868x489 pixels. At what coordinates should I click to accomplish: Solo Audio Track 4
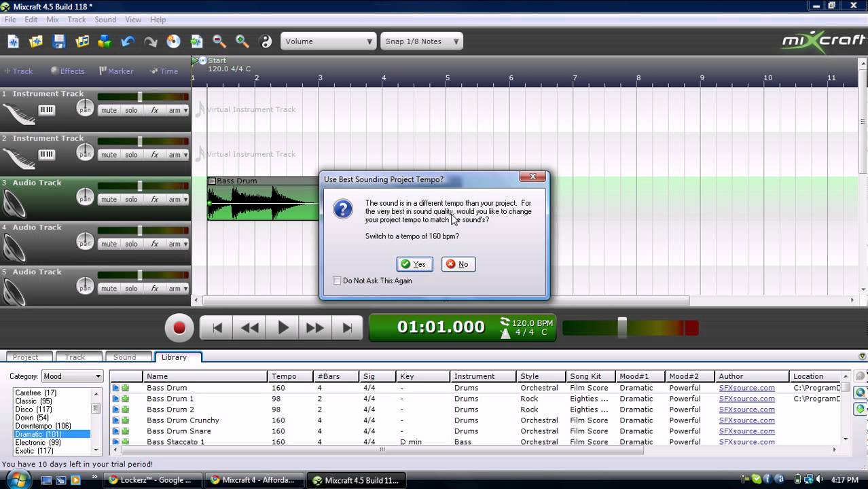tap(131, 244)
